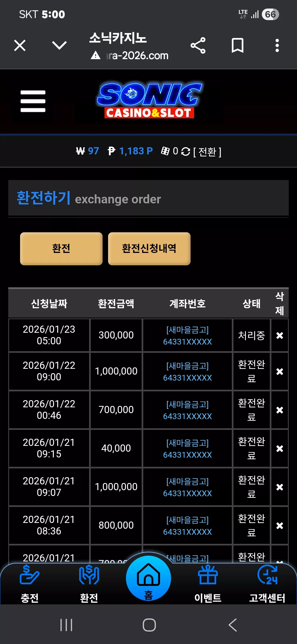Open the three-dot browser options menu

tap(277, 45)
